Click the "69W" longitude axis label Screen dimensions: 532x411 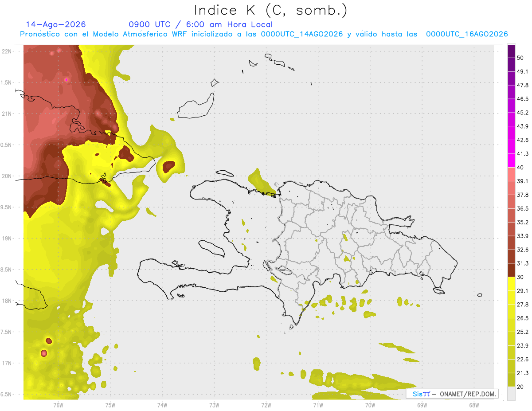coord(422,405)
